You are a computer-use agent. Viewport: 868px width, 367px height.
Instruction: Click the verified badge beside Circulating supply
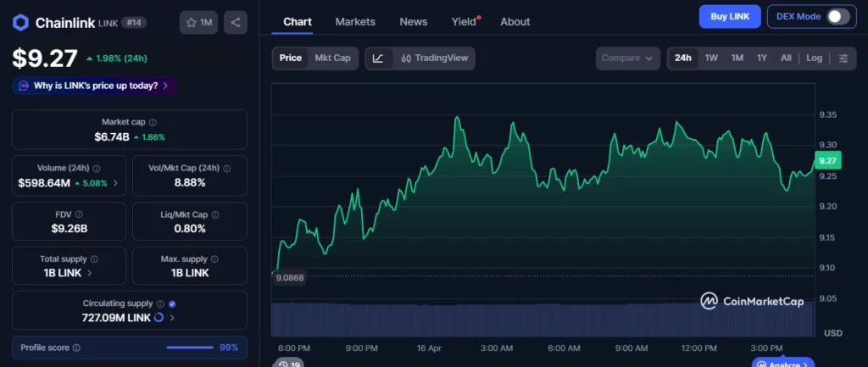[172, 304]
